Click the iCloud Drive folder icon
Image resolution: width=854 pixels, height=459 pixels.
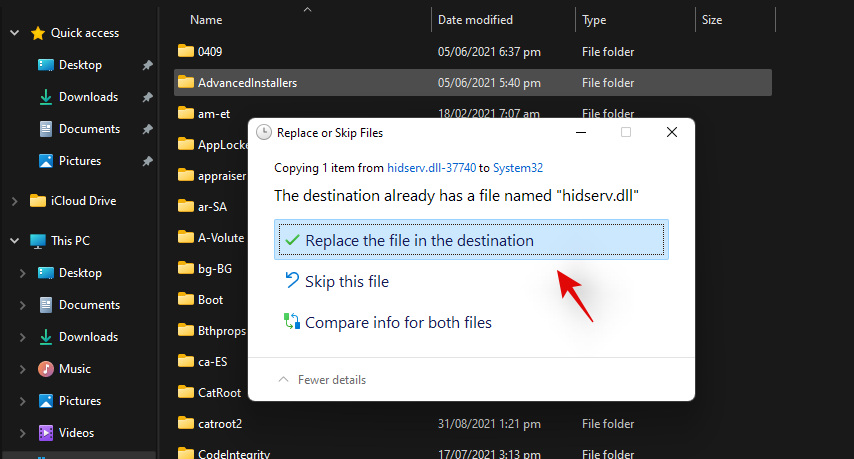pos(38,201)
